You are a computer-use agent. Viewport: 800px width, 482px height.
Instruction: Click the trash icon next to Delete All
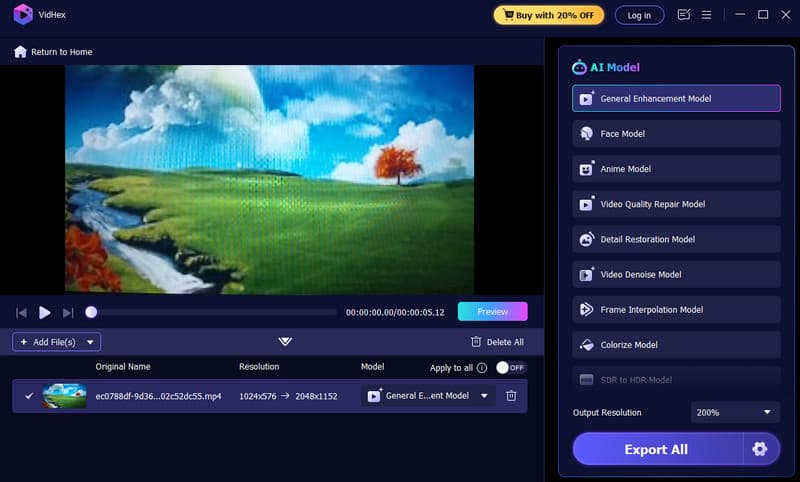pyautogui.click(x=476, y=342)
